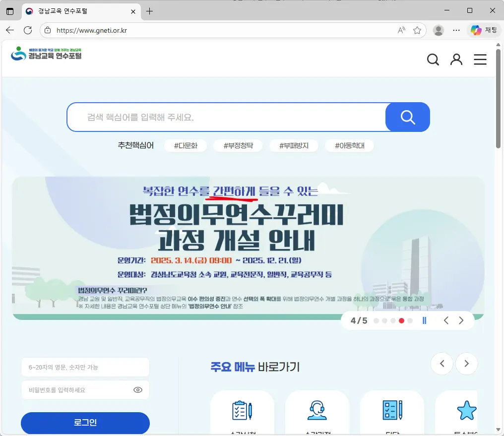The width and height of the screenshot is (504, 436).
Task: Click the right chevron beside 주요 메뉴 바로가기
Action: (466, 364)
